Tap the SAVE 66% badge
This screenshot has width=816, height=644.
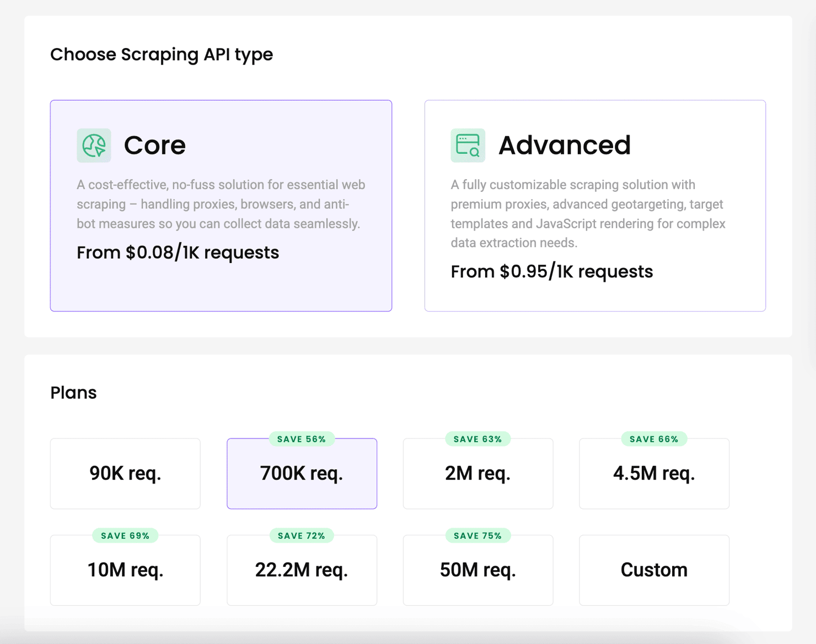654,439
